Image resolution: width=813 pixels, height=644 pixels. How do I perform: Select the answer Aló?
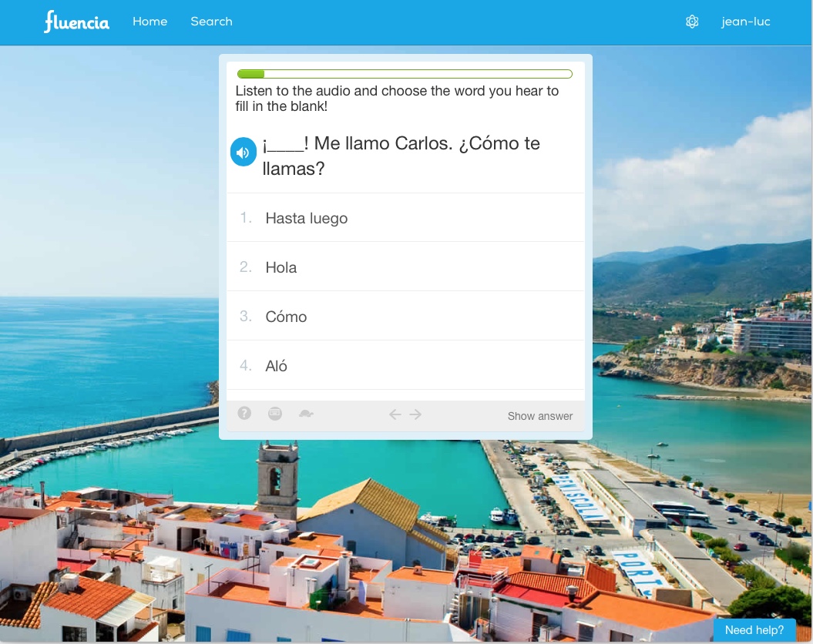tap(276, 366)
